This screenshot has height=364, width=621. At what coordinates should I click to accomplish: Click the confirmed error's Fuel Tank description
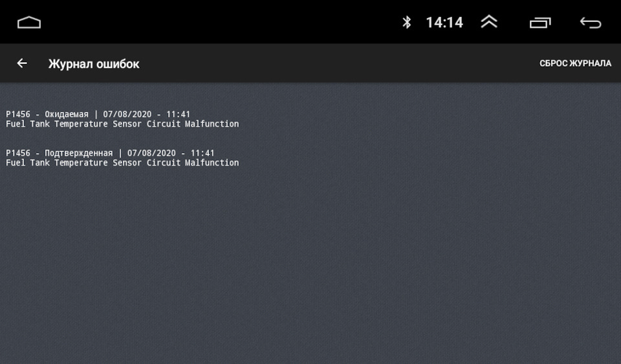coord(122,163)
